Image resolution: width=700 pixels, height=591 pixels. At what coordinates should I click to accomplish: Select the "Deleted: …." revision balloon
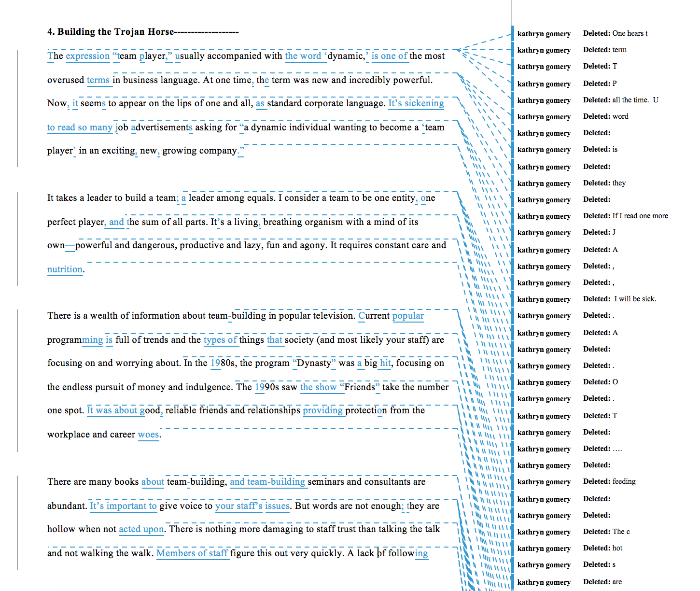click(x=602, y=449)
